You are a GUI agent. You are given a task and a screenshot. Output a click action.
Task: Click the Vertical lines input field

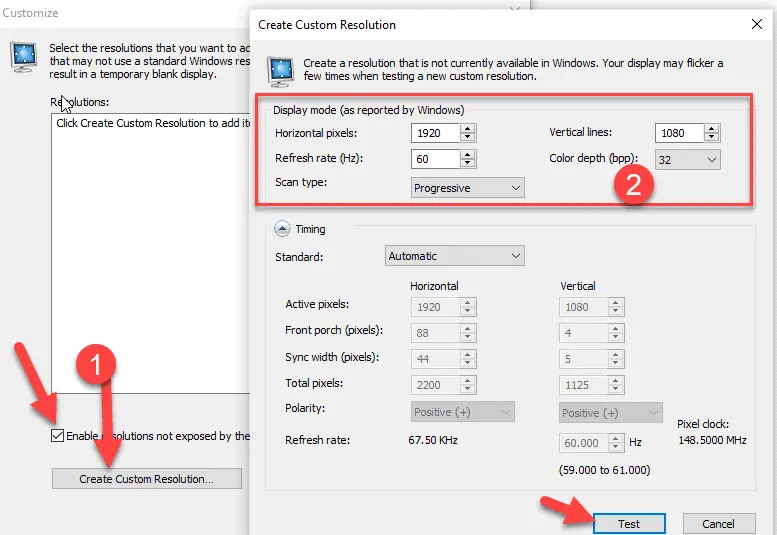679,133
